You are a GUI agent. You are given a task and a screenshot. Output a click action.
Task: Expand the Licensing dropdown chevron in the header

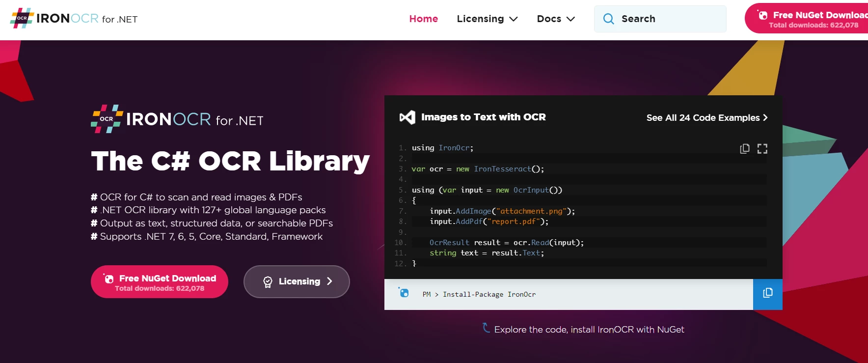tap(514, 19)
